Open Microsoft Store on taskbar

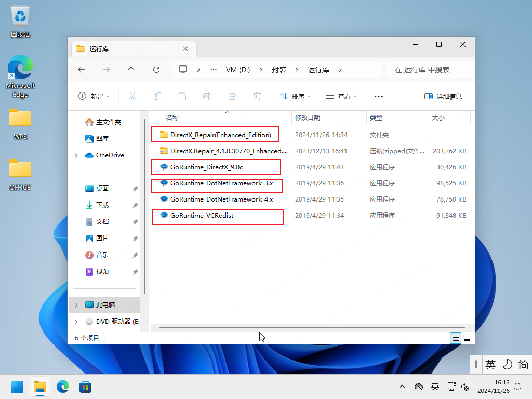pyautogui.click(x=86, y=387)
